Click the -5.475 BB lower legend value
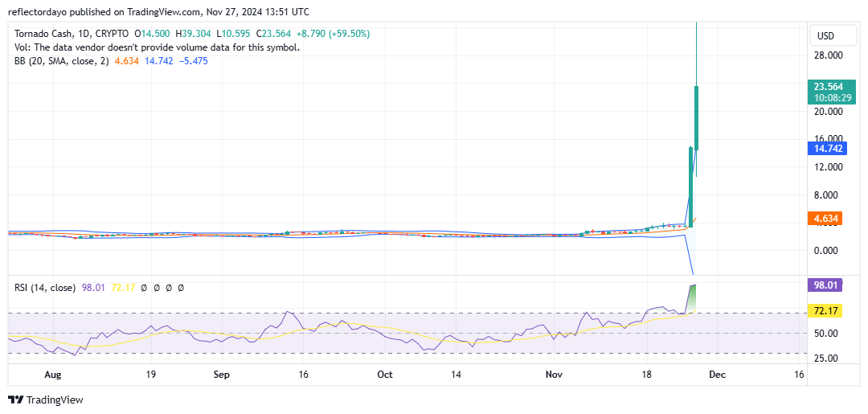This screenshot has height=414, width=868. [x=193, y=61]
